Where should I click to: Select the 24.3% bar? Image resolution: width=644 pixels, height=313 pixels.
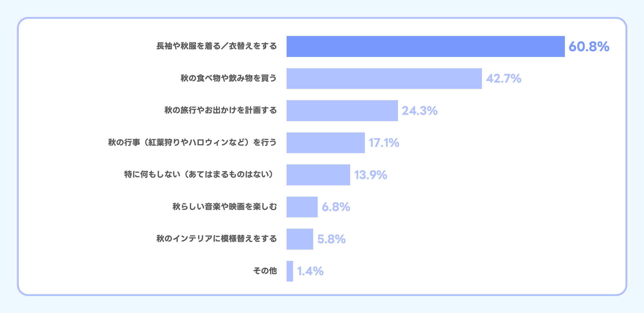[x=342, y=111]
